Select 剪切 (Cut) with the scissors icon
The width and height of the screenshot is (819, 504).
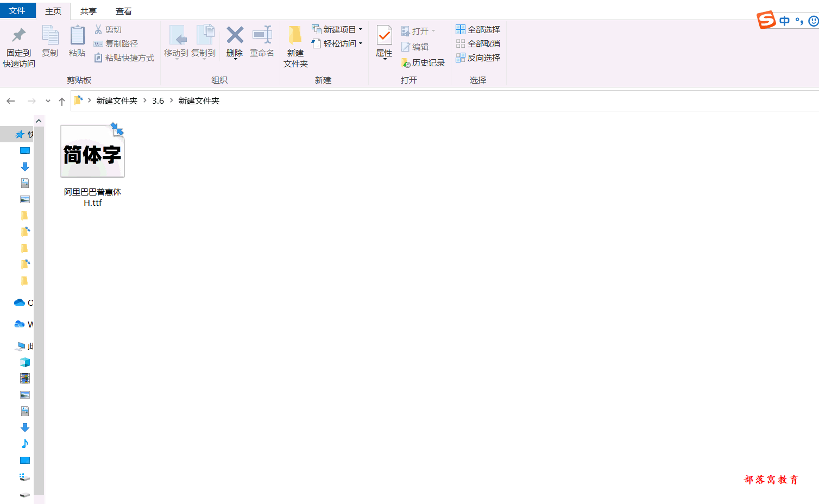[x=108, y=29]
